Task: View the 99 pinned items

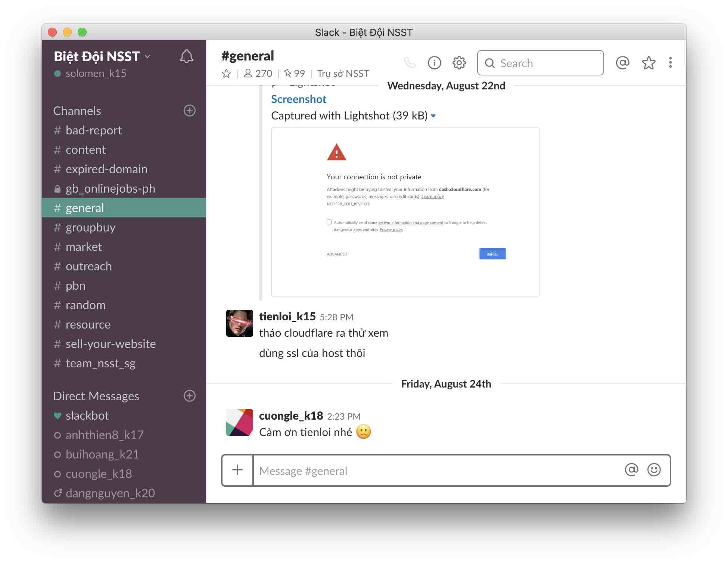Action: pyautogui.click(x=295, y=74)
